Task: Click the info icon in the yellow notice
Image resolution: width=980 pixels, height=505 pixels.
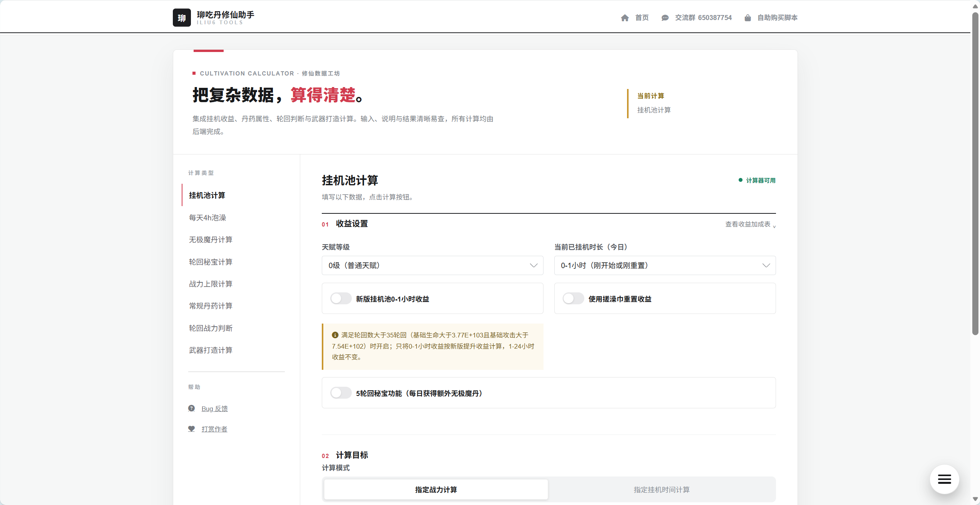Action: pyautogui.click(x=335, y=335)
